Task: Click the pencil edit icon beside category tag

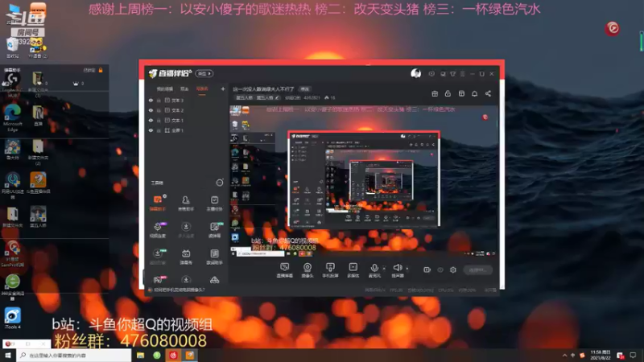Action: (x=277, y=97)
